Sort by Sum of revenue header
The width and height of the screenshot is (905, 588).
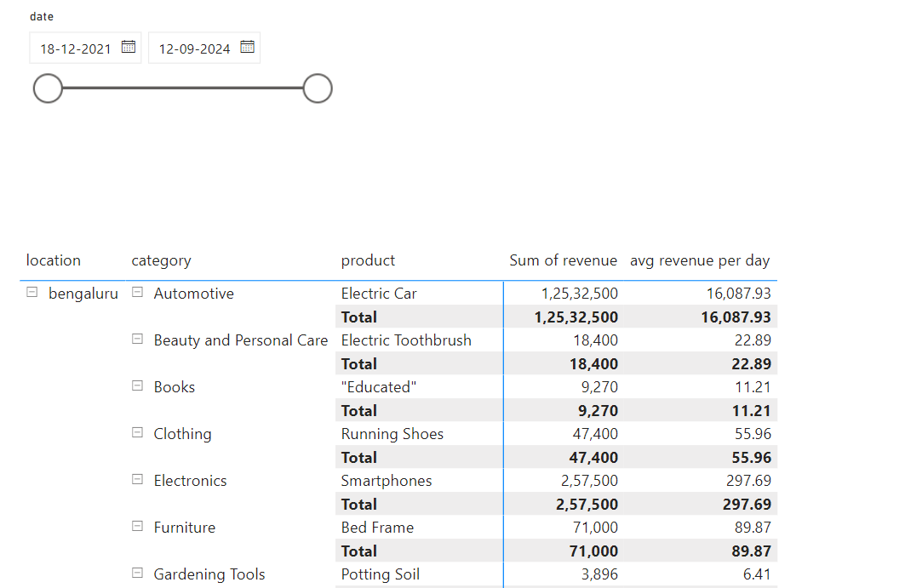[x=563, y=260]
